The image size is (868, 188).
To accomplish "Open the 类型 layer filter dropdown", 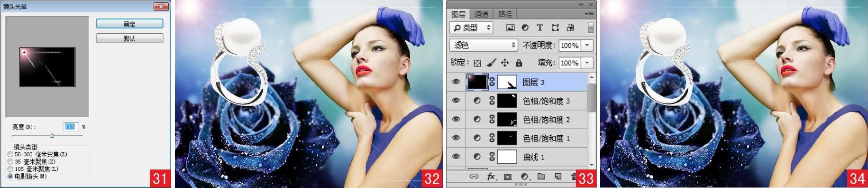I will (x=471, y=28).
